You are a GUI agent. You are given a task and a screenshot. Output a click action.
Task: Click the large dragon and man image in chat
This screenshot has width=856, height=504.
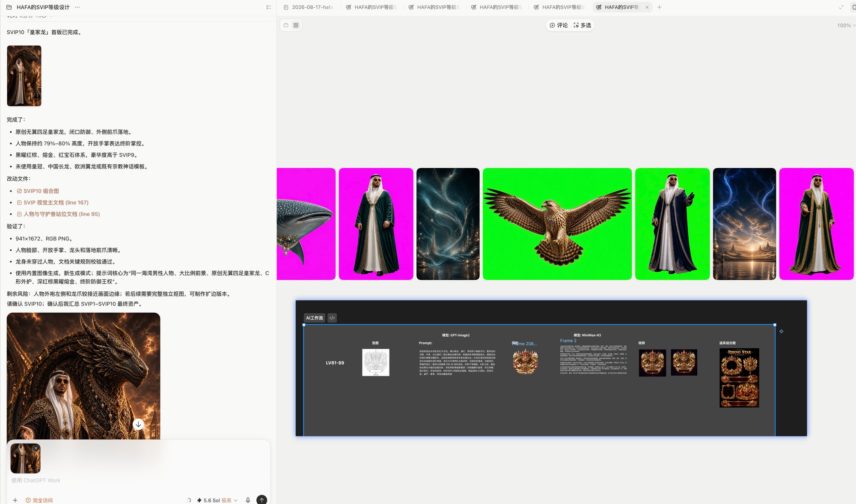(x=83, y=376)
